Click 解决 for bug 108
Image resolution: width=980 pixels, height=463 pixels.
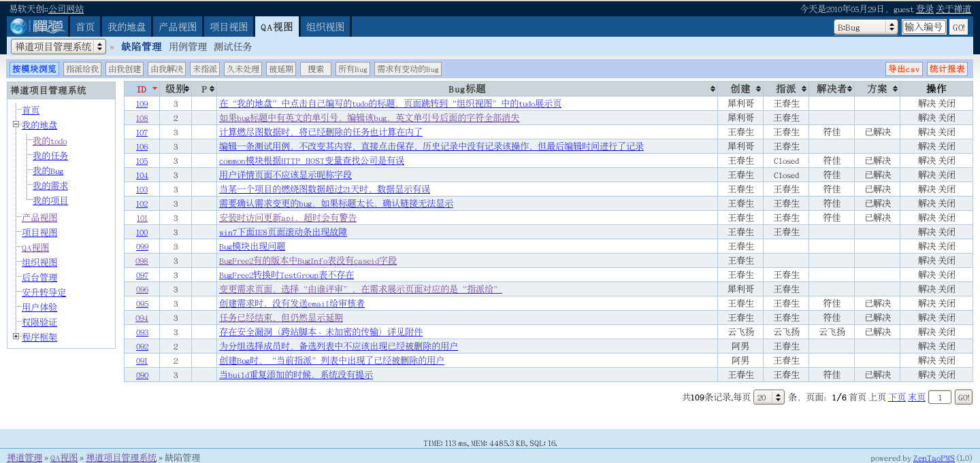[x=927, y=118]
